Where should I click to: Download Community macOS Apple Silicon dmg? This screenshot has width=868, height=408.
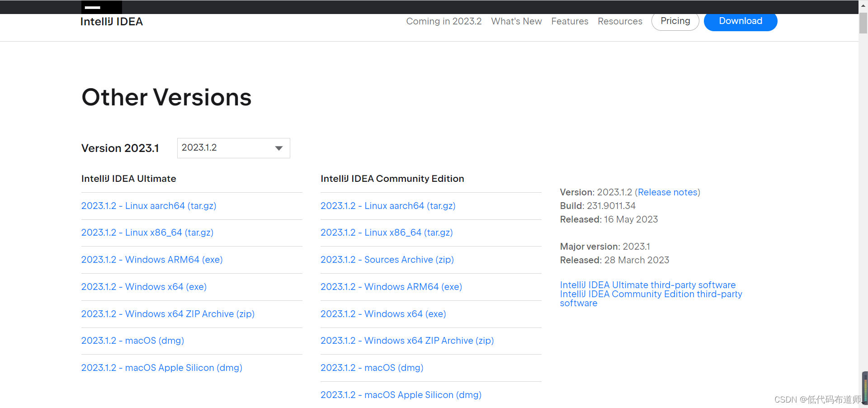coord(401,395)
